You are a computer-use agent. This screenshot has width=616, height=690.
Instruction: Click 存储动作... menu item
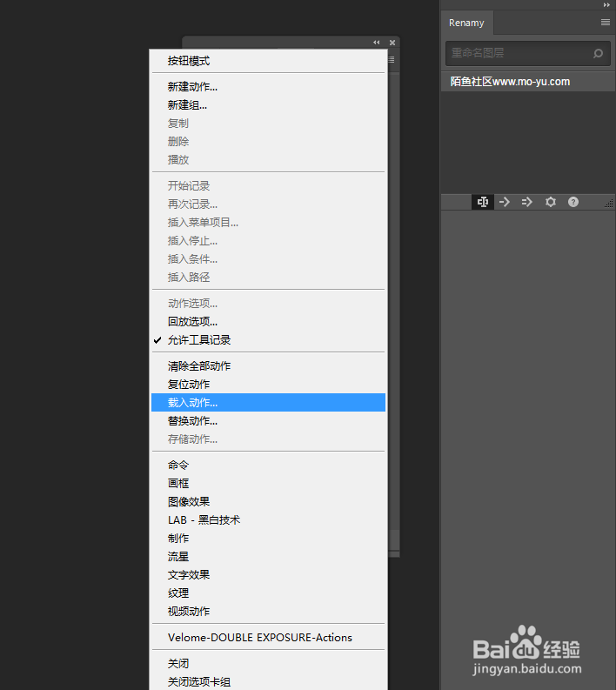coord(268,439)
